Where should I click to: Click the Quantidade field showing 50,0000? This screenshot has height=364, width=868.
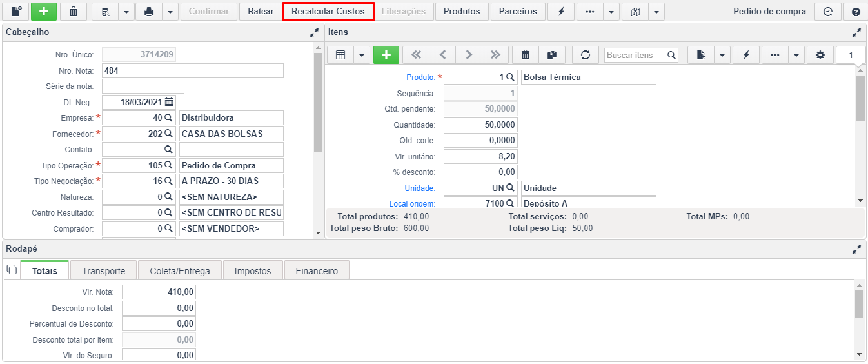click(480, 125)
